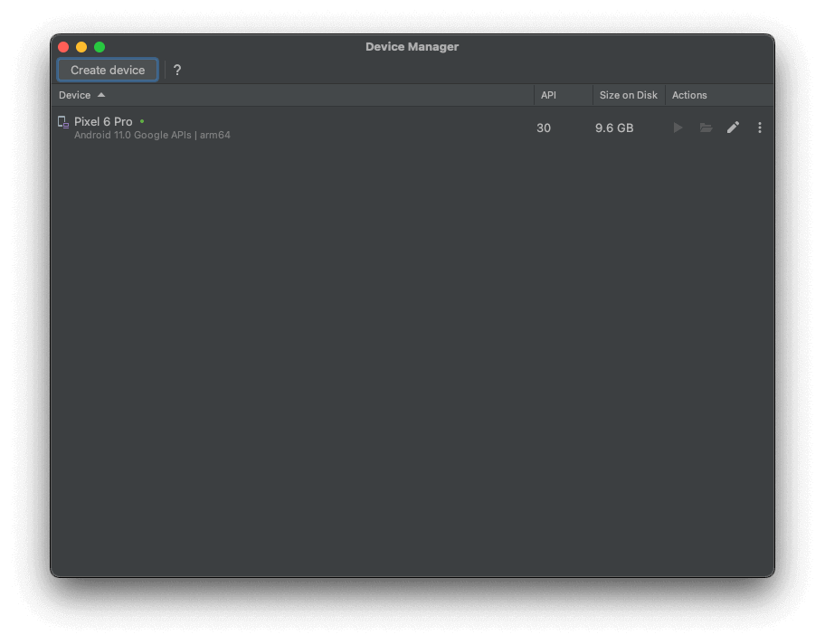
Task: Click the Size on Disk column header
Action: (x=628, y=95)
